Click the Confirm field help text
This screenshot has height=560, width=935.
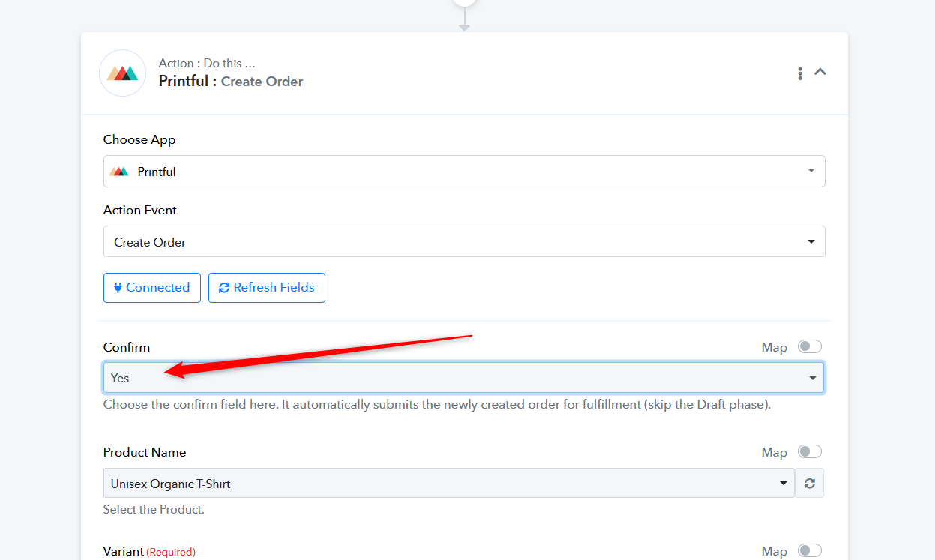coord(437,405)
